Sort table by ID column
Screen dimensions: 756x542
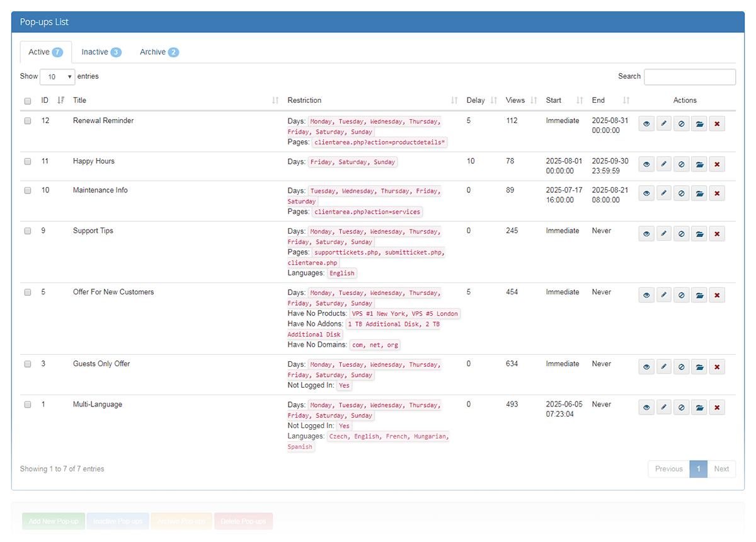tap(53, 100)
